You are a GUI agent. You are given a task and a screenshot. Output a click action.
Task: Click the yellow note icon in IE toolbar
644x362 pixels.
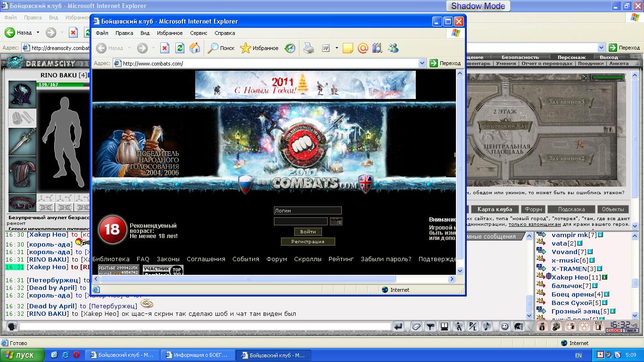click(x=348, y=48)
